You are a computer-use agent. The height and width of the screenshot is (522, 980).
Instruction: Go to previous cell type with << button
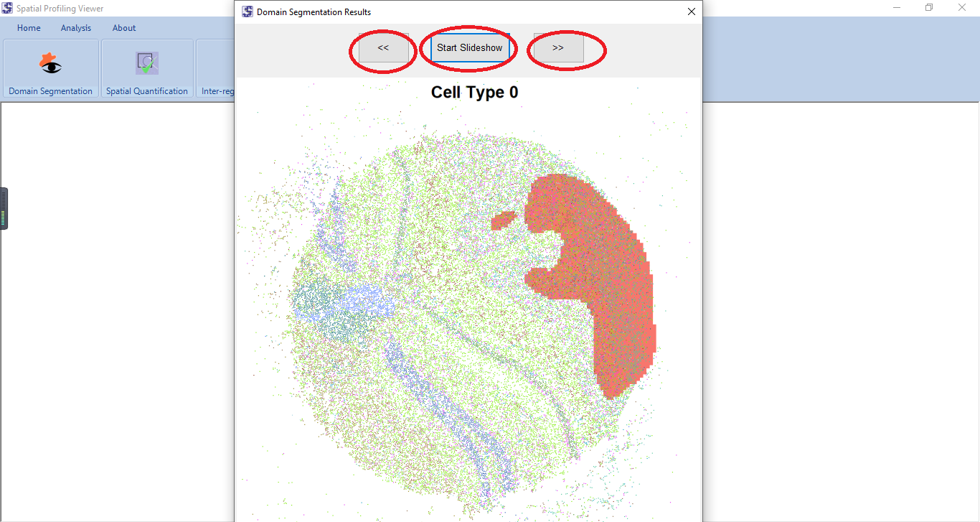coord(383,48)
